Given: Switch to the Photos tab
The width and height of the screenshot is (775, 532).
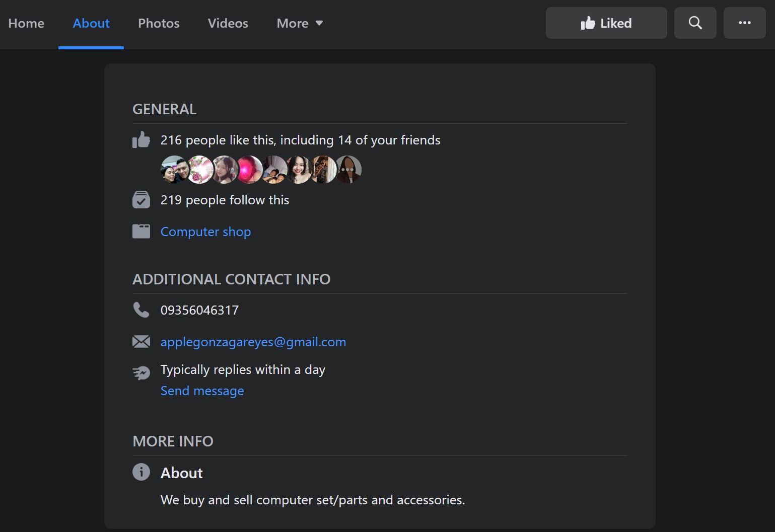Looking at the screenshot, I should (x=159, y=23).
